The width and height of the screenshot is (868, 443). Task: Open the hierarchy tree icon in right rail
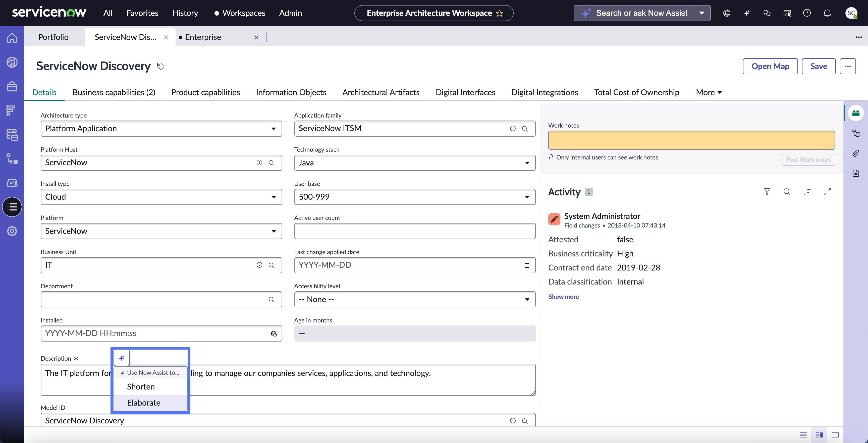[x=856, y=133]
